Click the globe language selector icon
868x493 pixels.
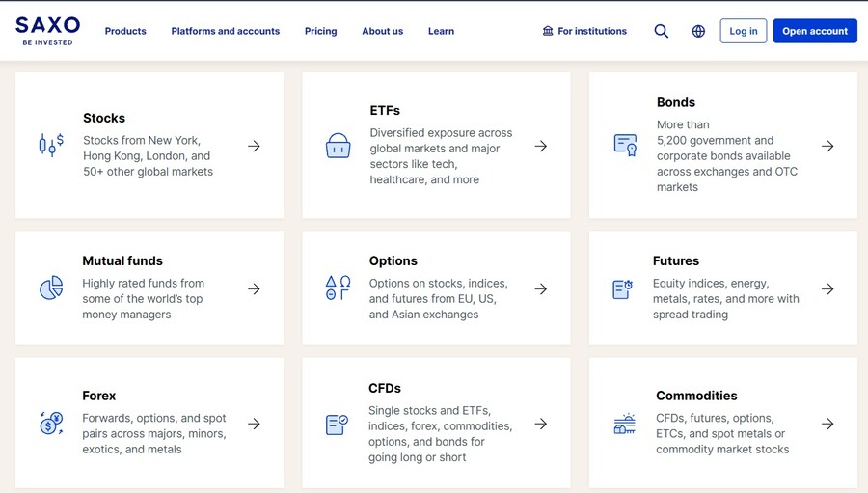(698, 31)
